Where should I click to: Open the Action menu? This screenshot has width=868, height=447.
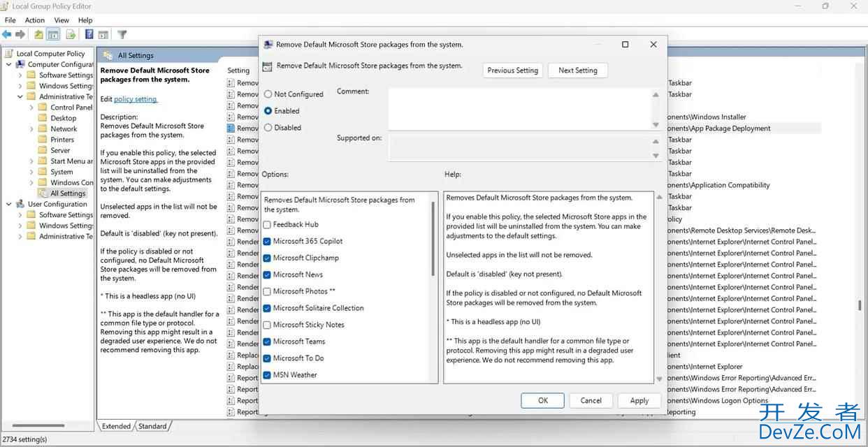35,20
